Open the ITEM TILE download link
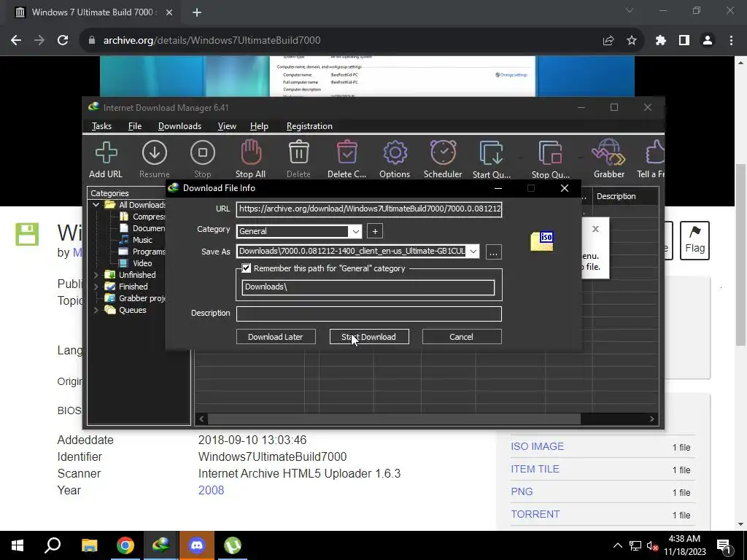This screenshot has width=747, height=560. click(x=535, y=469)
